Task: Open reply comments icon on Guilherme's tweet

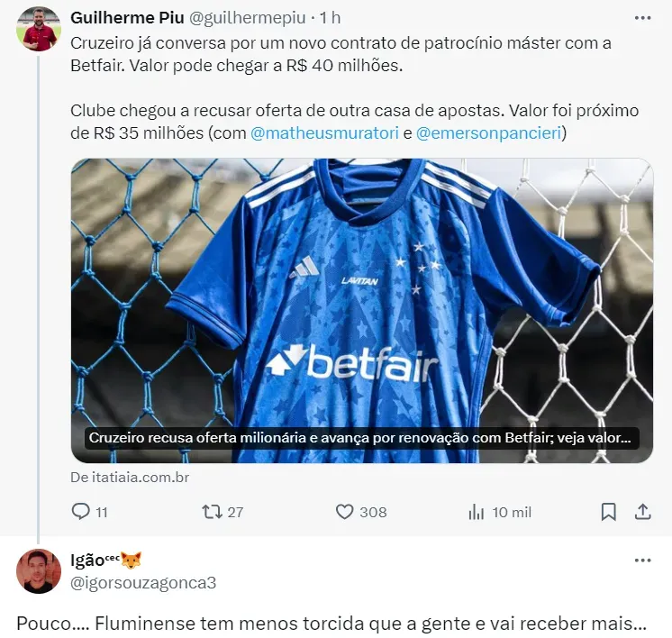Action: pos(80,512)
